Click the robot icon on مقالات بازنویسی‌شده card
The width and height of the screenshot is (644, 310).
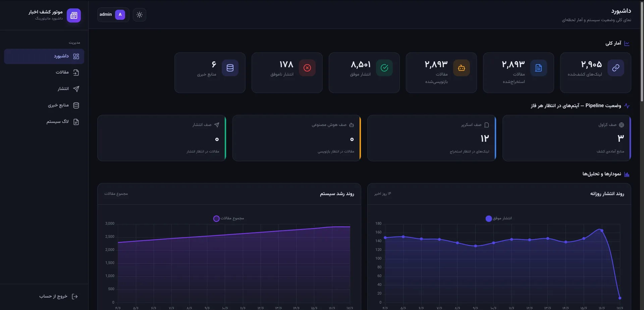coord(462,68)
